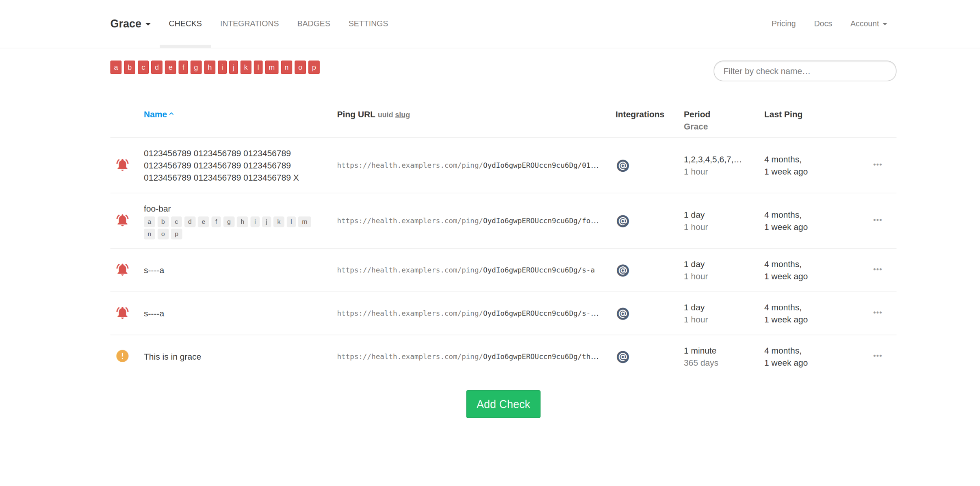
Task: Focus the filter by check name field
Action: click(804, 71)
